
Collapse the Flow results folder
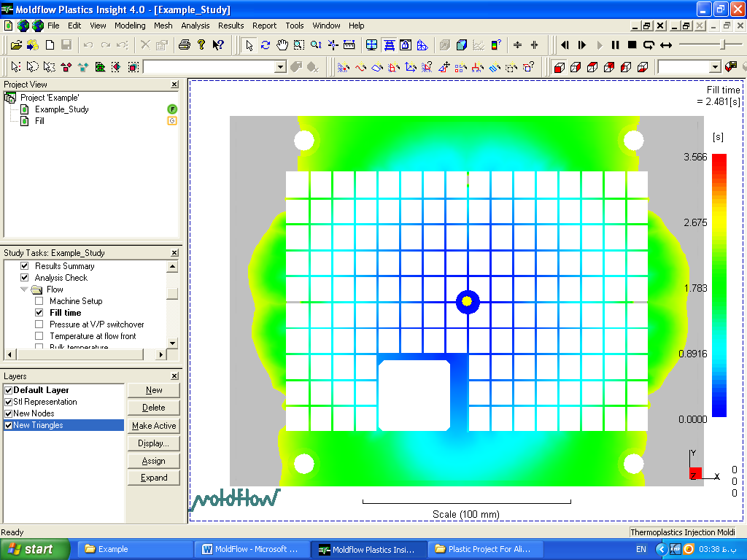pos(25,289)
